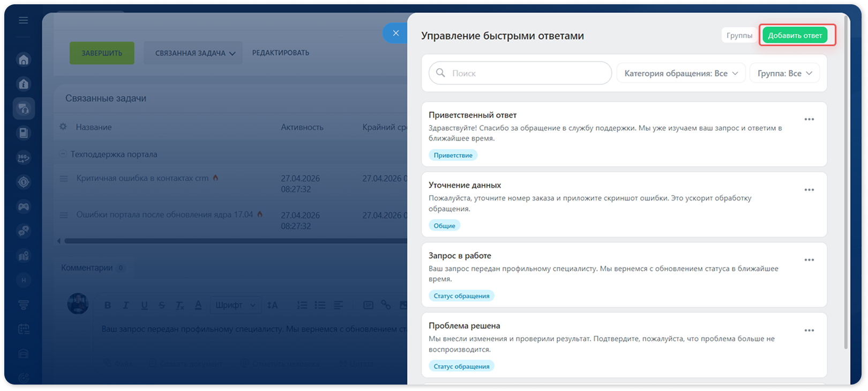Screen dimensions: 868x391
Task: Open the Группа: Все filter dropdown
Action: (x=784, y=73)
